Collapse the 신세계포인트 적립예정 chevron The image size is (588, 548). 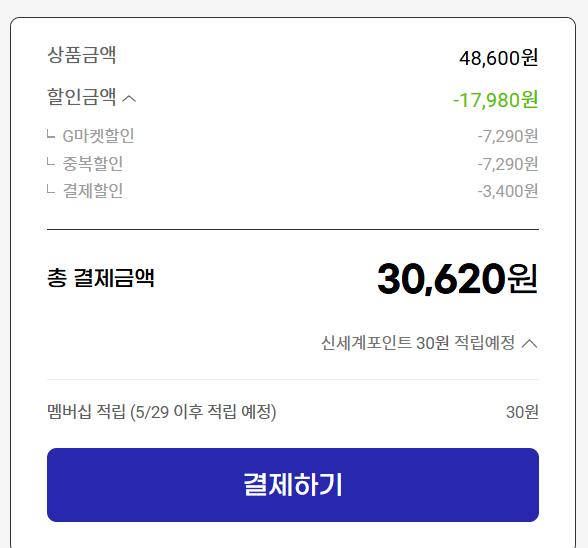tap(530, 343)
